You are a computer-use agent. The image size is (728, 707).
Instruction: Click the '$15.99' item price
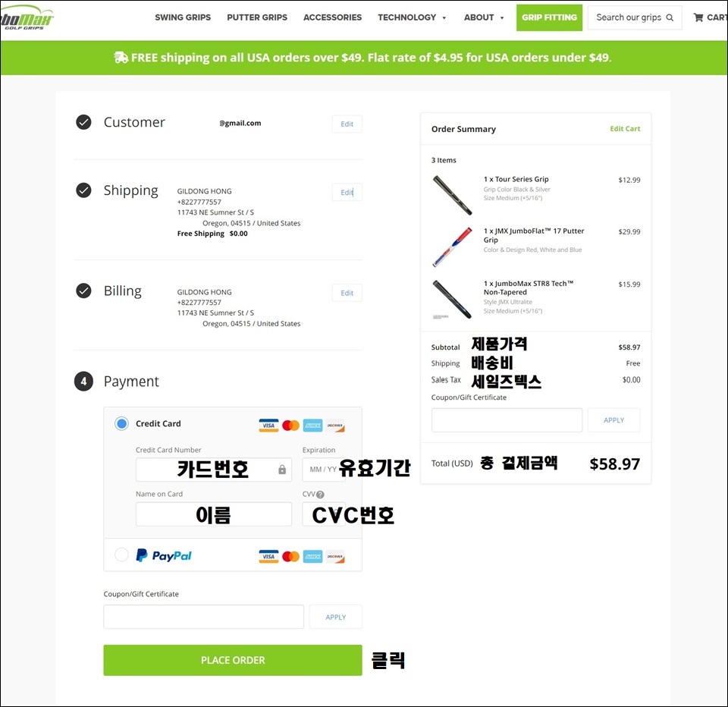[x=629, y=284]
